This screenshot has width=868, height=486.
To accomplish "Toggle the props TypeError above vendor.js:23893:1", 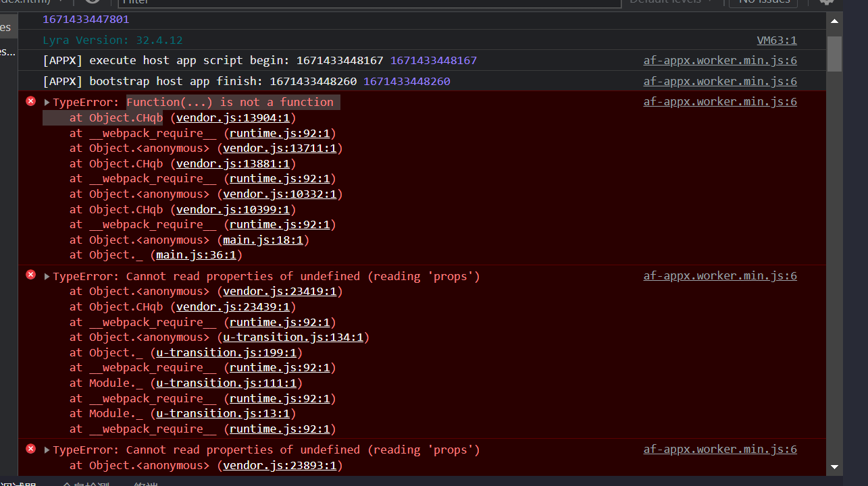I will [x=47, y=450].
